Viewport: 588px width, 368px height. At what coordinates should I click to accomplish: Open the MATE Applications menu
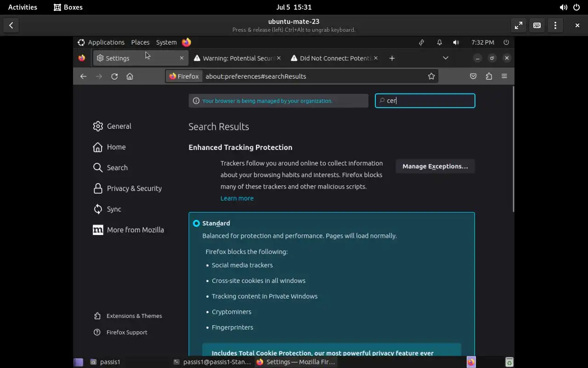(x=101, y=42)
